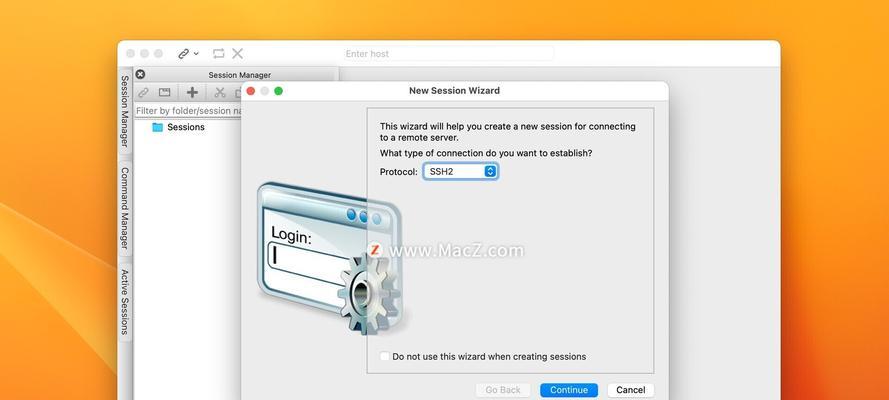Viewport: 889px width, 400px height.
Task: Click the Quick Connect link icon in top toolbar
Action: tap(184, 54)
